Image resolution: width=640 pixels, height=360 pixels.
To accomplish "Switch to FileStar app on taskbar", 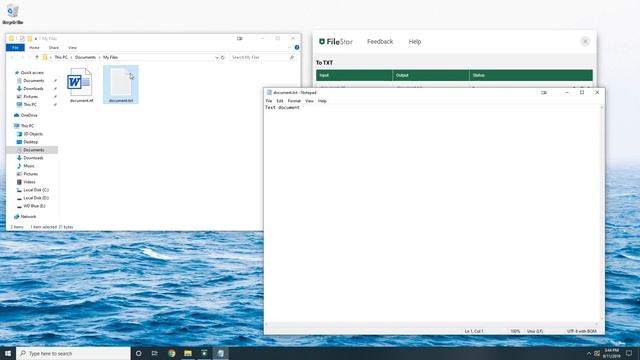I will click(204, 353).
